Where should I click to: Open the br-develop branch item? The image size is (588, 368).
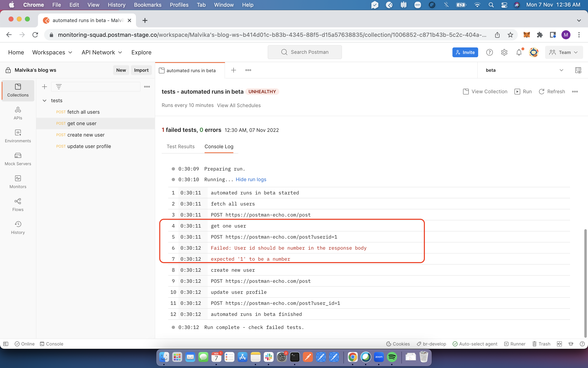pos(432,344)
